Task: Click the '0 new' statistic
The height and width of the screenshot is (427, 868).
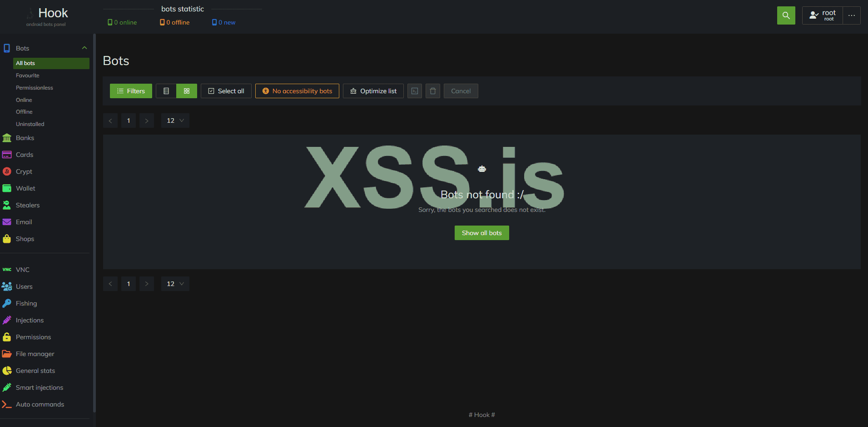Action: [224, 22]
